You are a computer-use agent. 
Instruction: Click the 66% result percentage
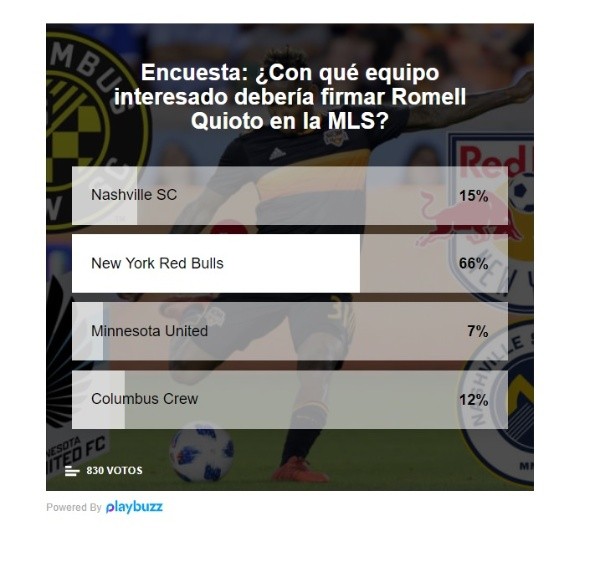(473, 264)
